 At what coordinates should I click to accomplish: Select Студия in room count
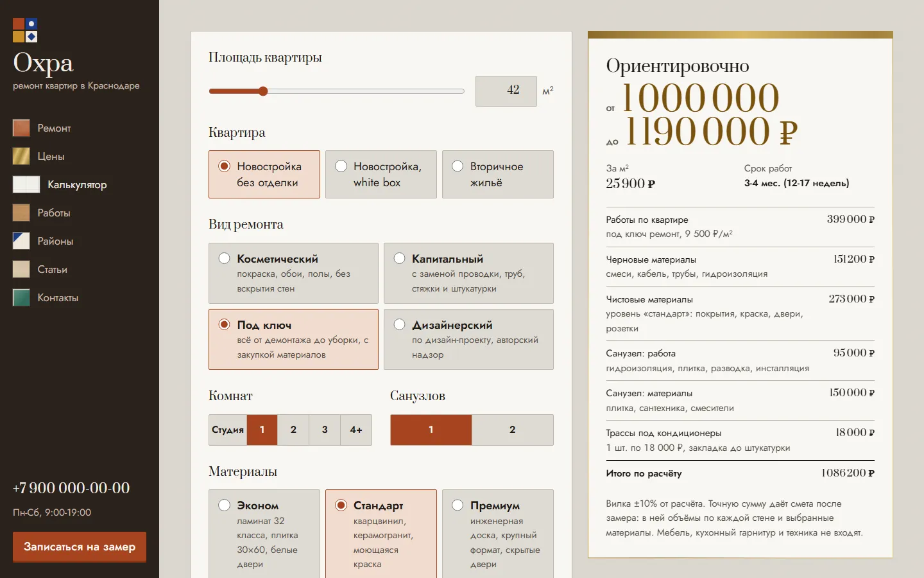(x=228, y=430)
